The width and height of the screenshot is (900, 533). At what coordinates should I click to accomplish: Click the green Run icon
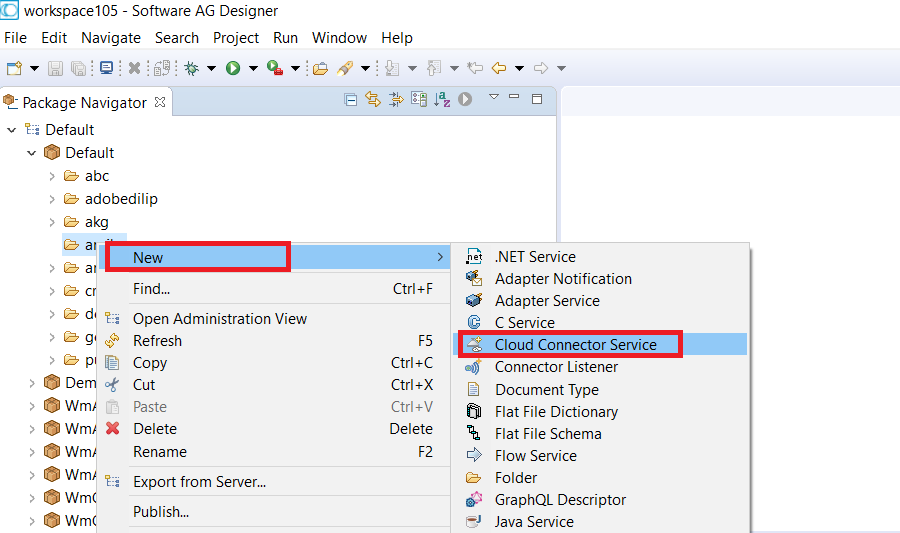(233, 68)
